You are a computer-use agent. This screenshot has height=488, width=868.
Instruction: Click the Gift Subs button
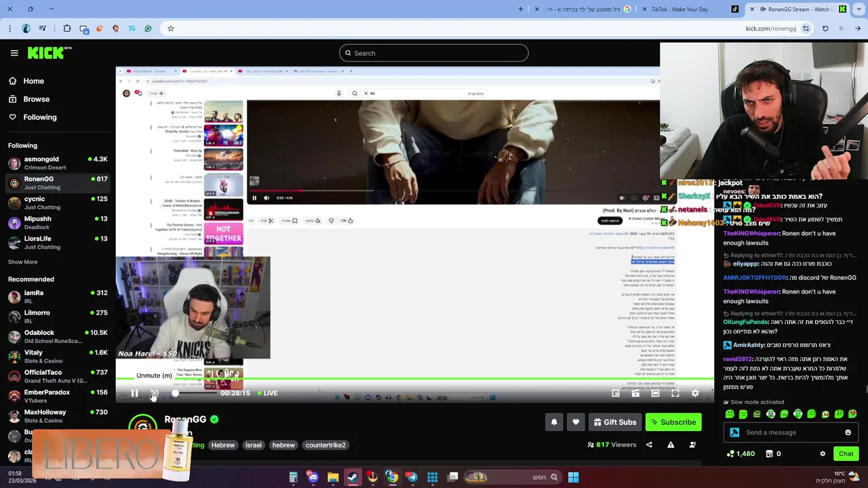pyautogui.click(x=615, y=422)
